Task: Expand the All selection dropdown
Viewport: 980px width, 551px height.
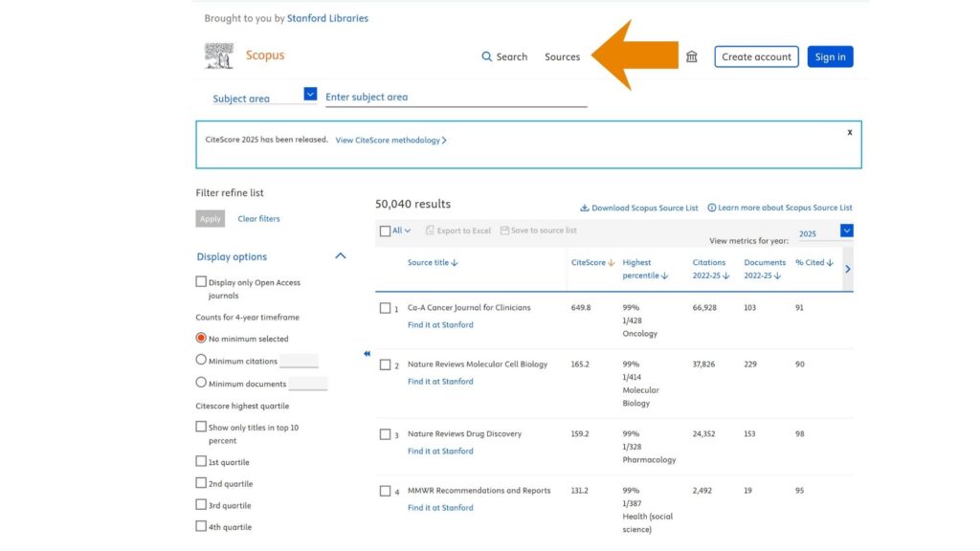Action: (402, 231)
